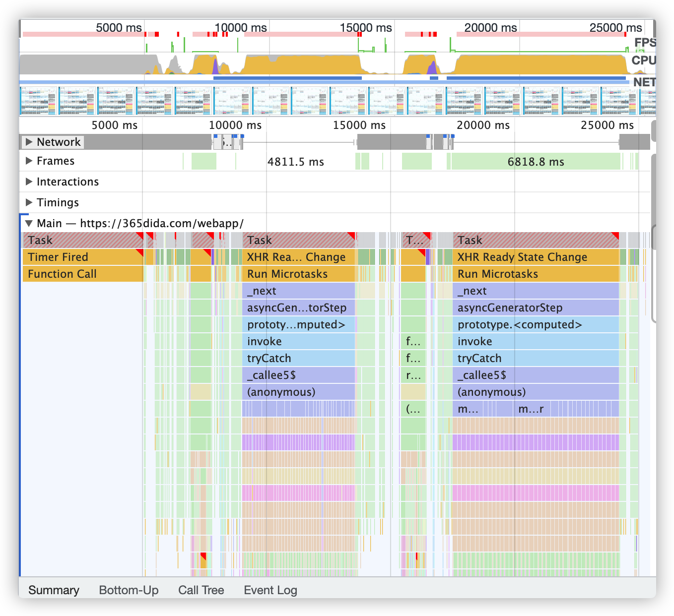Image resolution: width=674 pixels, height=616 pixels.
Task: Click the 25000 ms ruler mark in the flame chart
Action: click(607, 125)
